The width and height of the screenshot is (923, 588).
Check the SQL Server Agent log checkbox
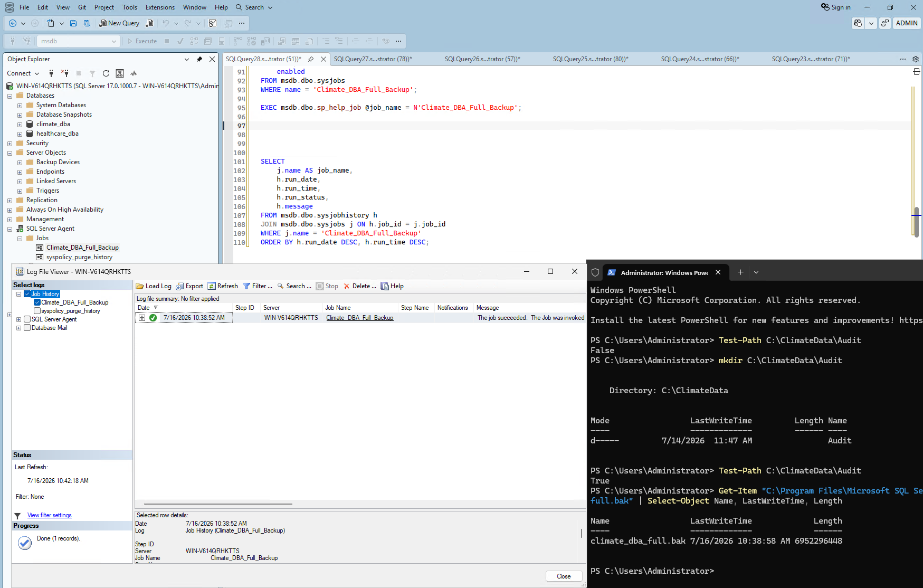pyautogui.click(x=27, y=319)
